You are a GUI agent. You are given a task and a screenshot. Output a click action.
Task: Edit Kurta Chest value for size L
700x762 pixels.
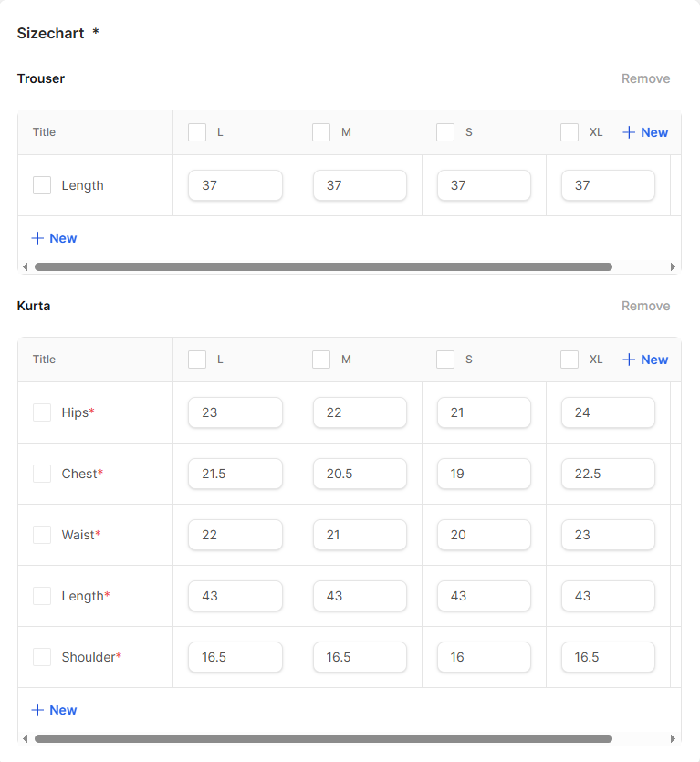click(235, 474)
